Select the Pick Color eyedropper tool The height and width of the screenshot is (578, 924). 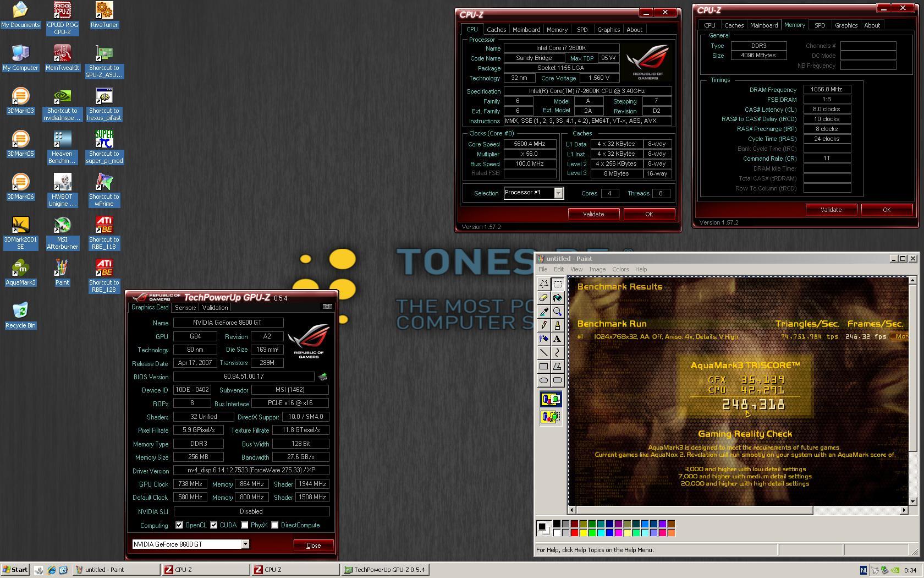pos(543,312)
